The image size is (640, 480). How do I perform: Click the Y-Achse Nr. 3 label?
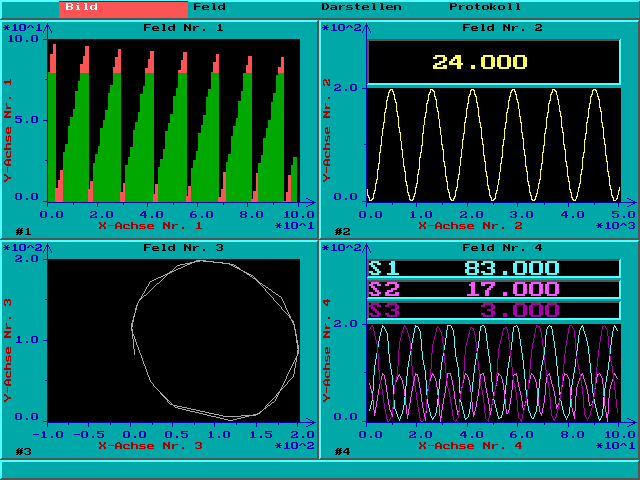pyautogui.click(x=8, y=350)
